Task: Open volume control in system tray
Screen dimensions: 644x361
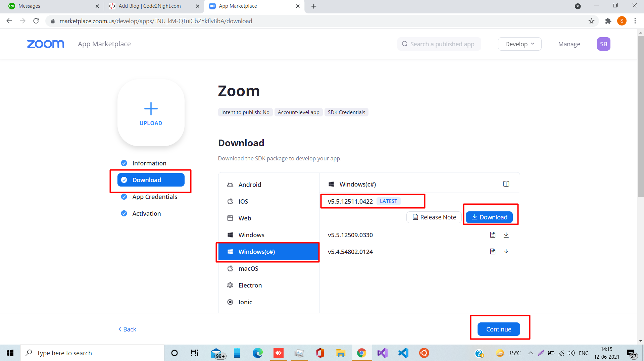Action: [571, 353]
